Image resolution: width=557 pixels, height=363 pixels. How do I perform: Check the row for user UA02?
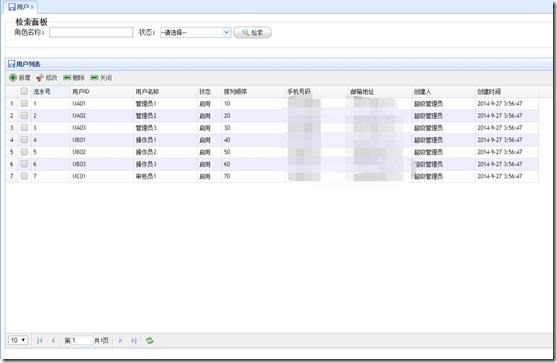pos(24,115)
